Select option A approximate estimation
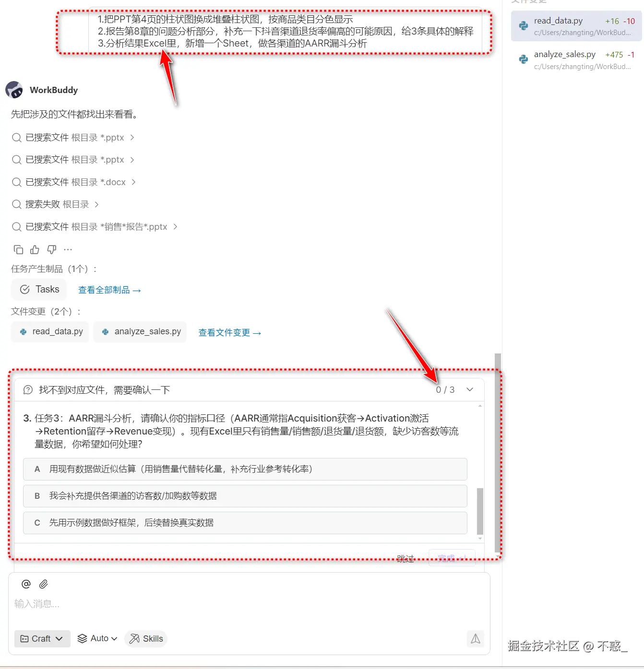The width and height of the screenshot is (644, 669). coord(245,469)
